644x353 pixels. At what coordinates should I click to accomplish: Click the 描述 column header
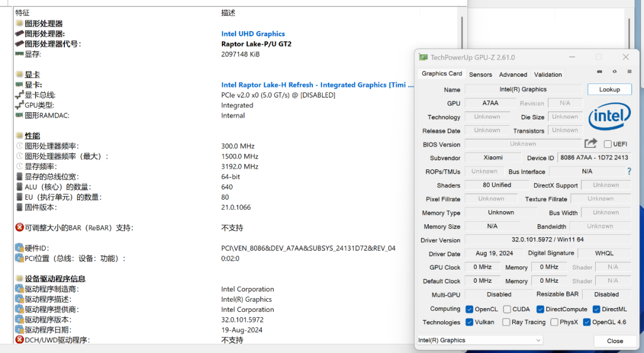[x=228, y=13]
